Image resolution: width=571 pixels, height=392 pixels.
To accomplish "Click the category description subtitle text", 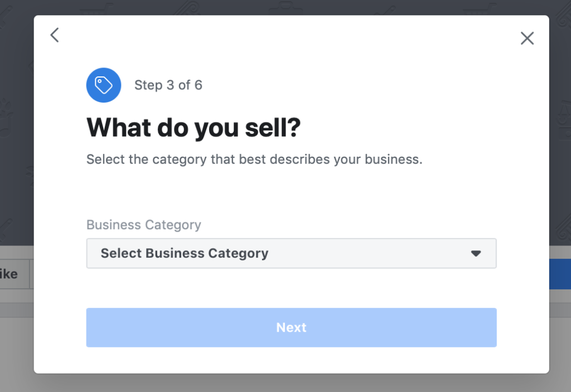I will click(x=254, y=159).
